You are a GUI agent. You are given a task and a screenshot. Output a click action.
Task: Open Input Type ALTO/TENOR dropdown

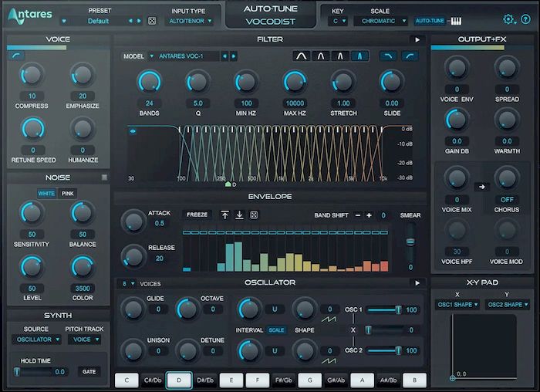pyautogui.click(x=191, y=21)
